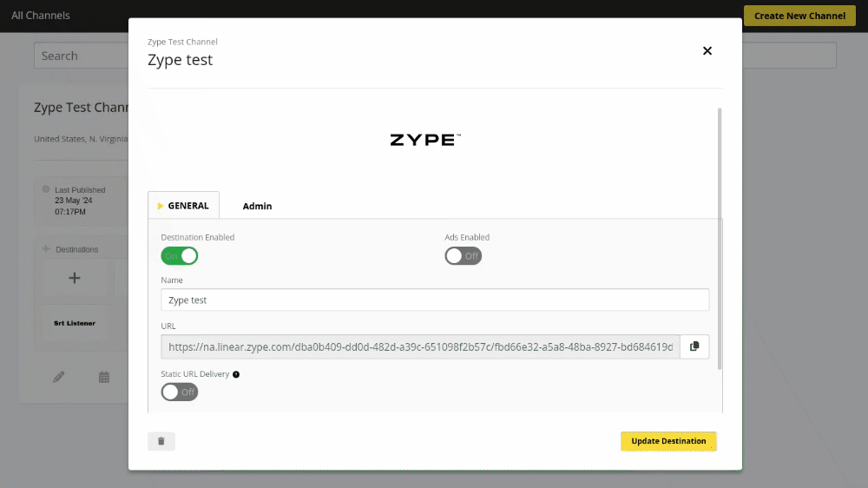Switch to the Admin tab

(x=258, y=206)
